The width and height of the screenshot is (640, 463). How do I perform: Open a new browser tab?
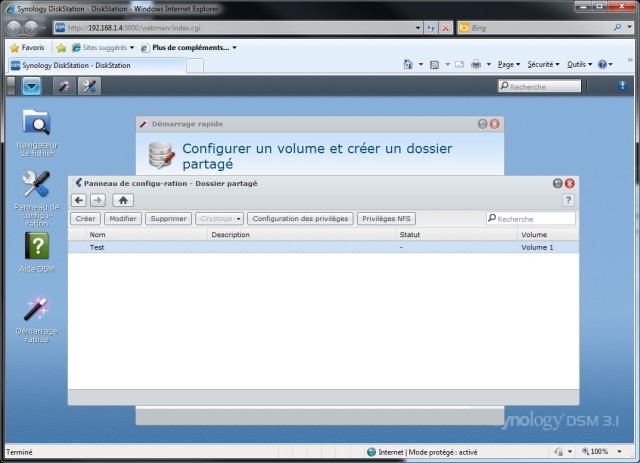[x=195, y=65]
